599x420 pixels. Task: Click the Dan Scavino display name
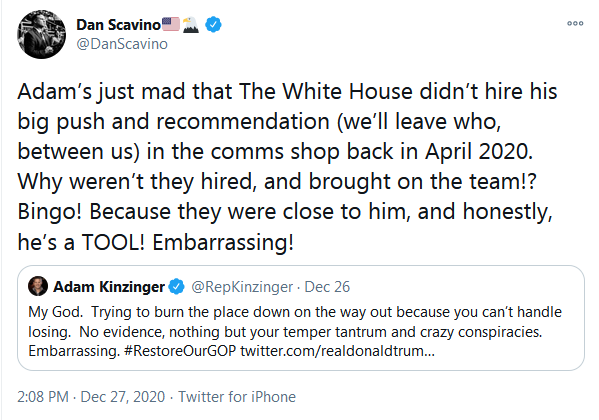click(118, 25)
